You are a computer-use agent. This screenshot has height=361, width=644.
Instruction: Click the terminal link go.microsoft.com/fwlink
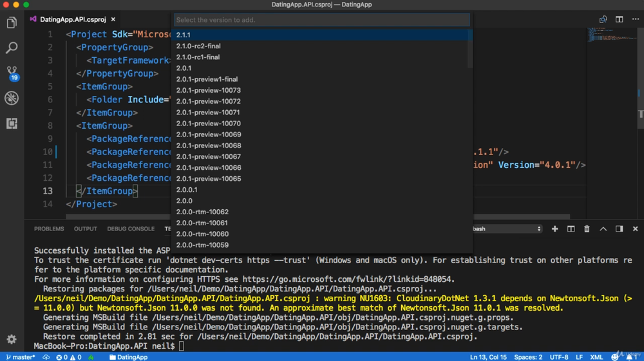348,279
